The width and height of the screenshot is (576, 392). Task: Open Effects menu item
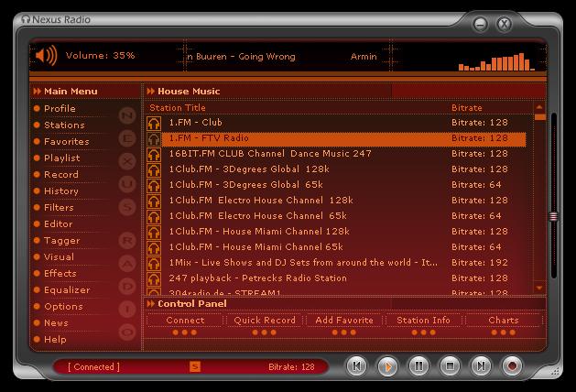coord(60,274)
